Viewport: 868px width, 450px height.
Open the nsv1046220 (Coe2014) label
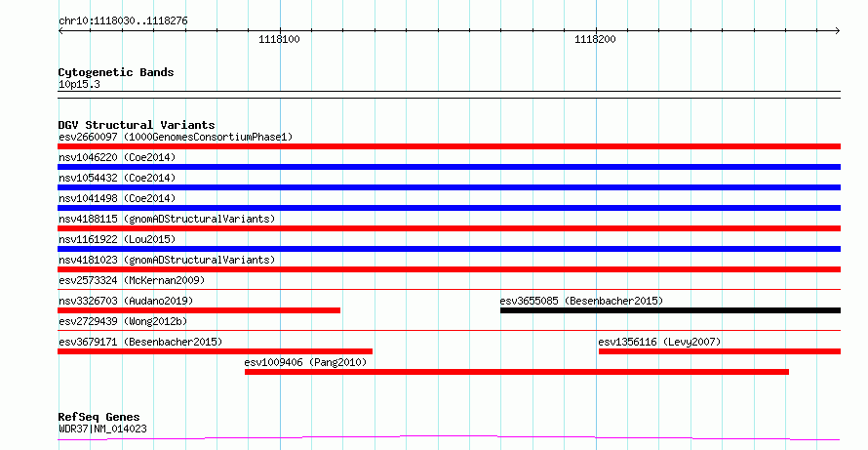[117, 157]
